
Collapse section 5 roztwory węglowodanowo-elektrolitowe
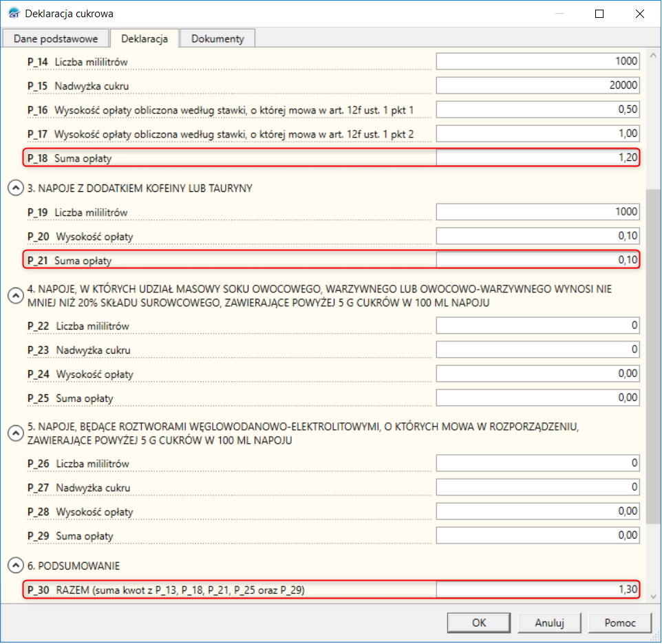[x=16, y=433]
